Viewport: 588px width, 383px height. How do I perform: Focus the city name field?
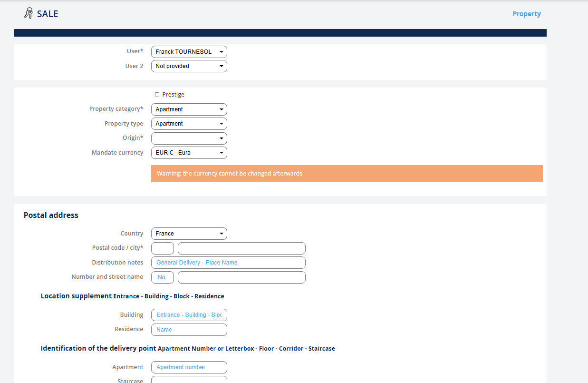(241, 248)
